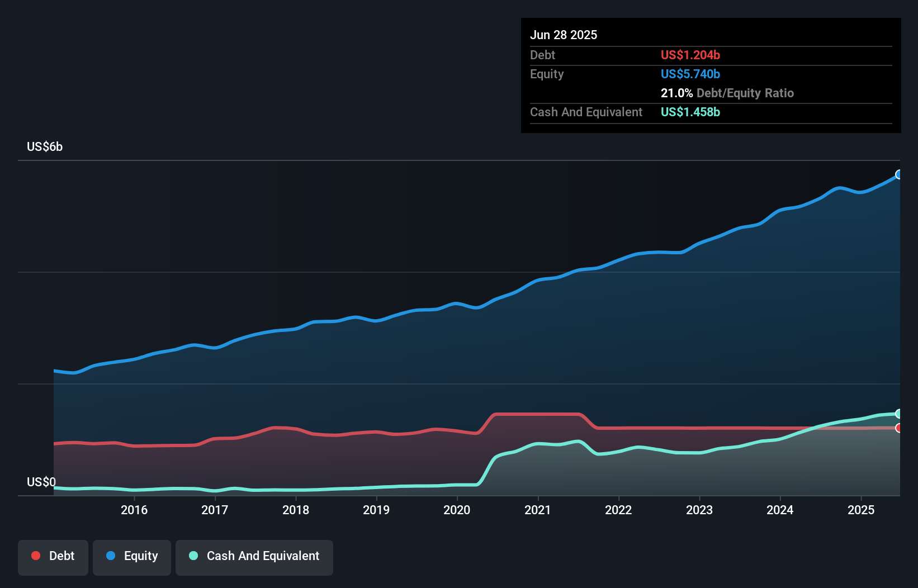Select the 2025 x-axis label
The image size is (918, 588).
(x=861, y=510)
